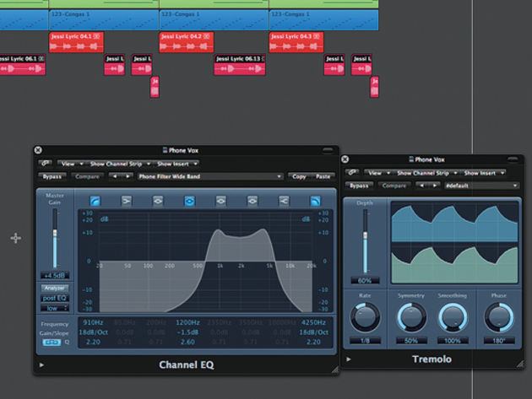Image resolution: width=532 pixels, height=399 pixels.
Task: Click the 100% smoothing value field
Action: point(453,341)
